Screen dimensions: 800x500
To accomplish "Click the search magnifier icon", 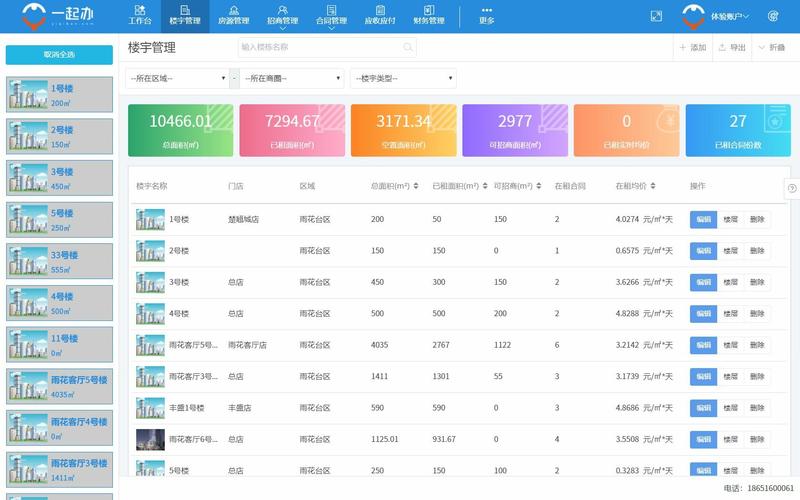I will click(x=408, y=47).
